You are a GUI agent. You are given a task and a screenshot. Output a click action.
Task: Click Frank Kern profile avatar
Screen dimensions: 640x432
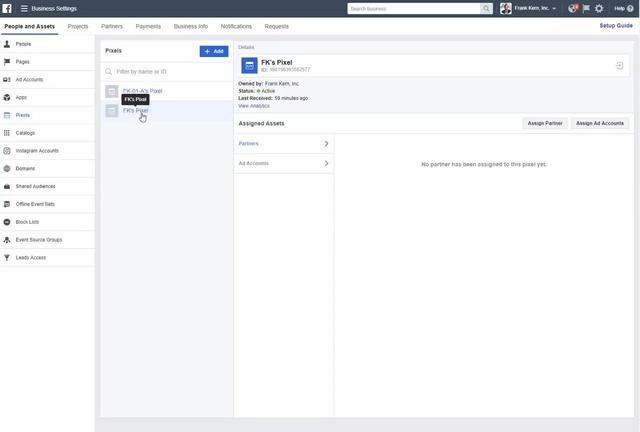point(506,9)
